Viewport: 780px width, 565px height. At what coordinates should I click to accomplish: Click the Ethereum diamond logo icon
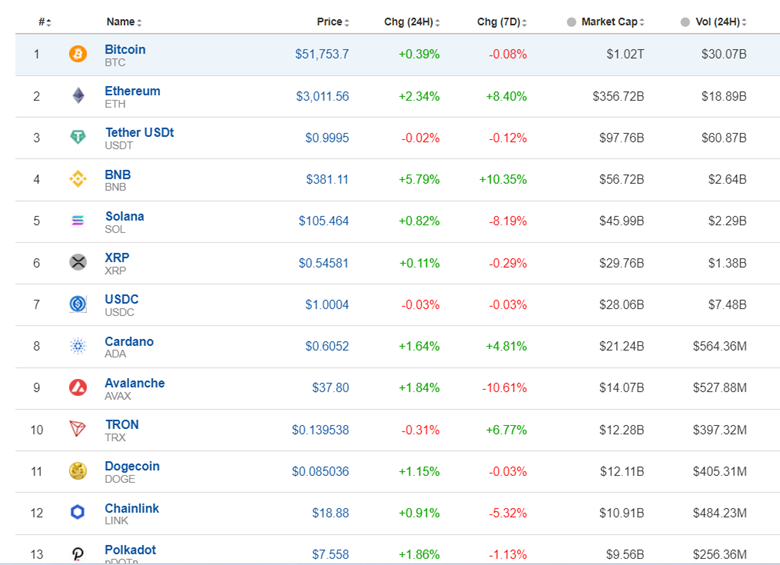pyautogui.click(x=78, y=95)
